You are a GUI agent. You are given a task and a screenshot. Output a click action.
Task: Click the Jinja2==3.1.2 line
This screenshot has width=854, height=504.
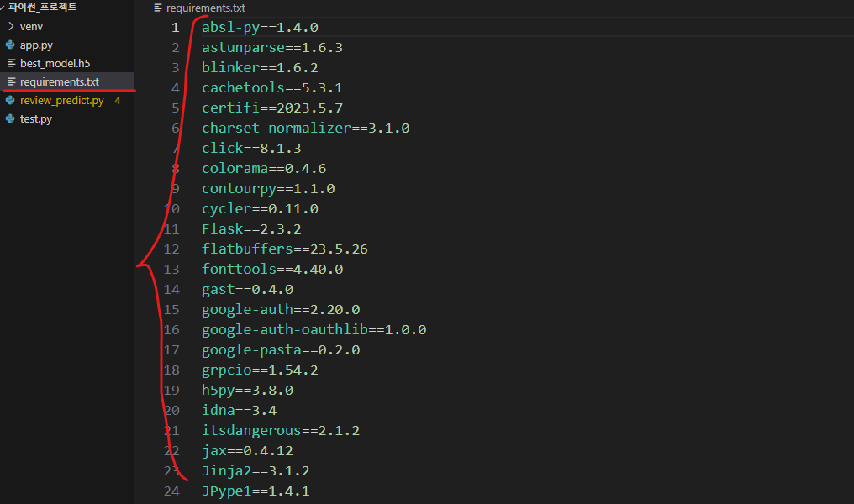click(x=256, y=470)
